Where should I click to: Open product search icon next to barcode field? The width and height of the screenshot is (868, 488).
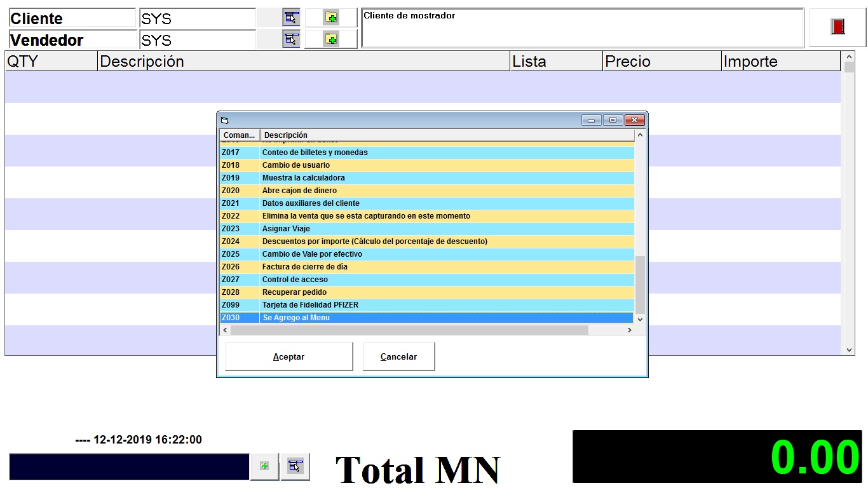click(x=295, y=466)
